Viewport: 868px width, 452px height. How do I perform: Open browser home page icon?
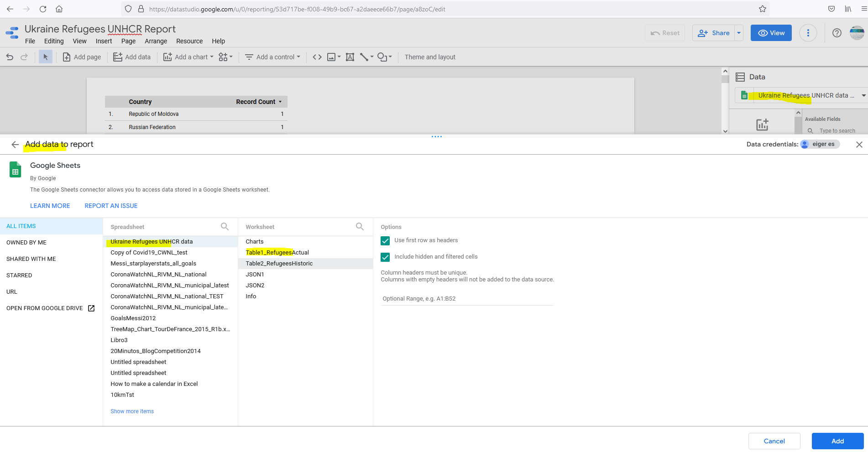(x=59, y=9)
